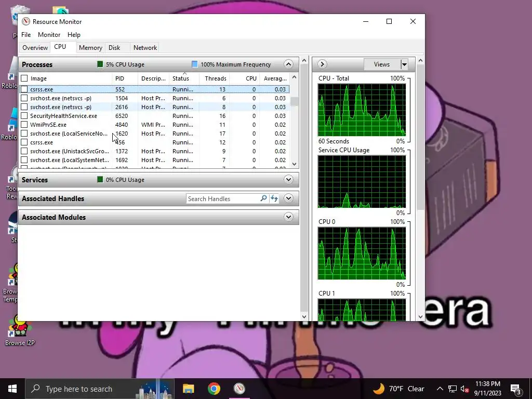Switch to the Overview tab
This screenshot has width=532, height=399.
[35, 47]
